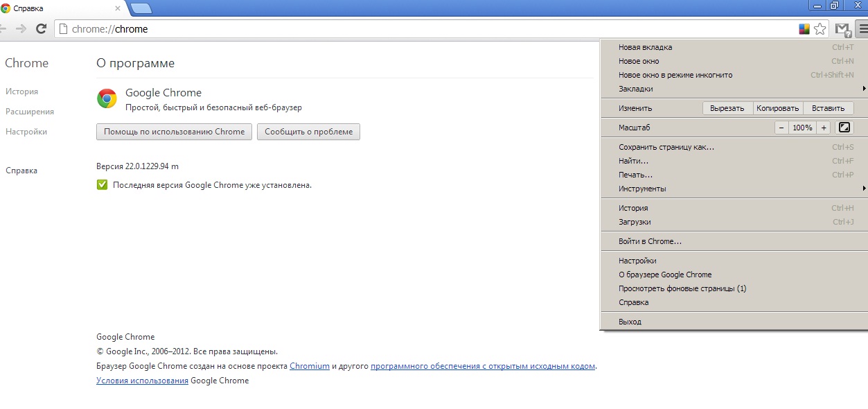Viewport: 868px width, 409px height.
Task: Click the bookmark star icon
Action: point(820,29)
